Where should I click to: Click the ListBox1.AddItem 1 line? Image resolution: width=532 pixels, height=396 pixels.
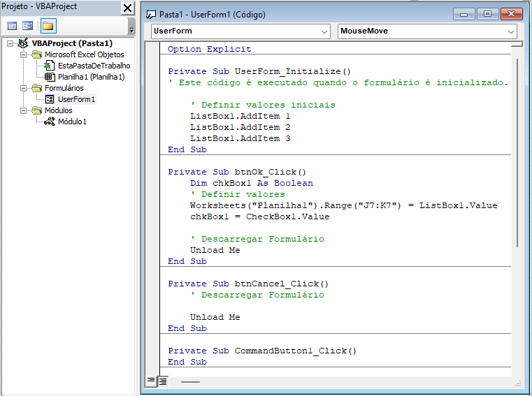240,116
